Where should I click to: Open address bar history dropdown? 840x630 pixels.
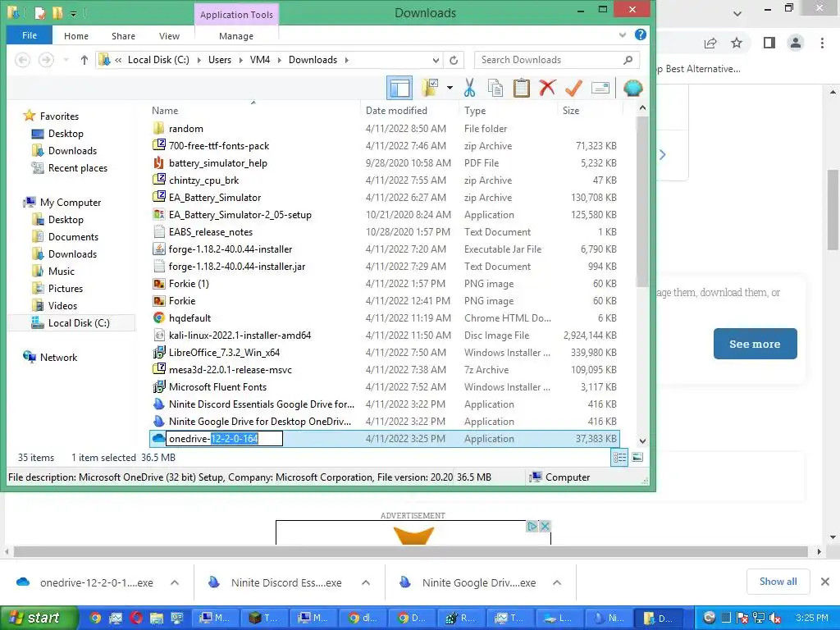point(436,60)
